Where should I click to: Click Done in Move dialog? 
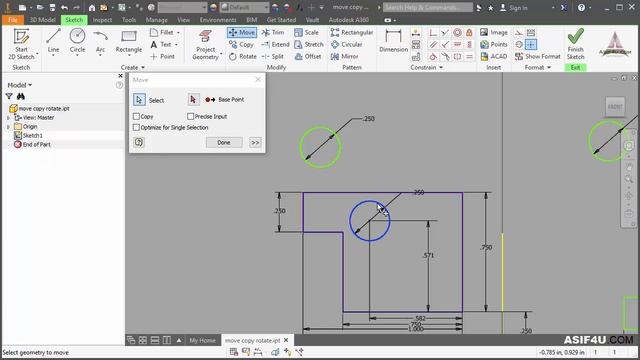pyautogui.click(x=224, y=142)
